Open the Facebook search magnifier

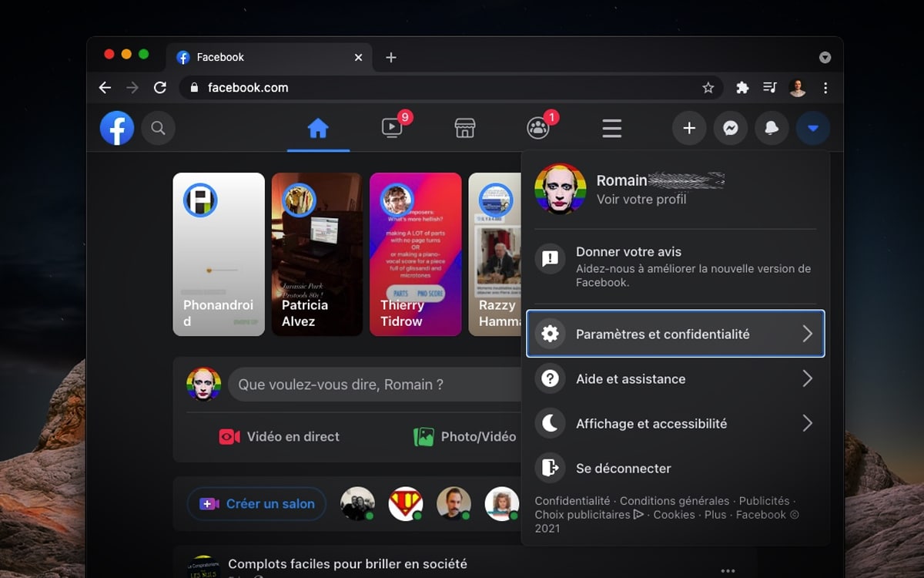158,128
